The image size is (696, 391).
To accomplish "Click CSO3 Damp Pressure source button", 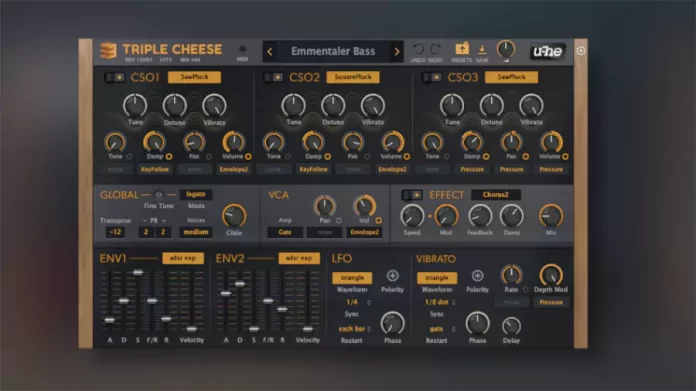I will click(x=472, y=170).
